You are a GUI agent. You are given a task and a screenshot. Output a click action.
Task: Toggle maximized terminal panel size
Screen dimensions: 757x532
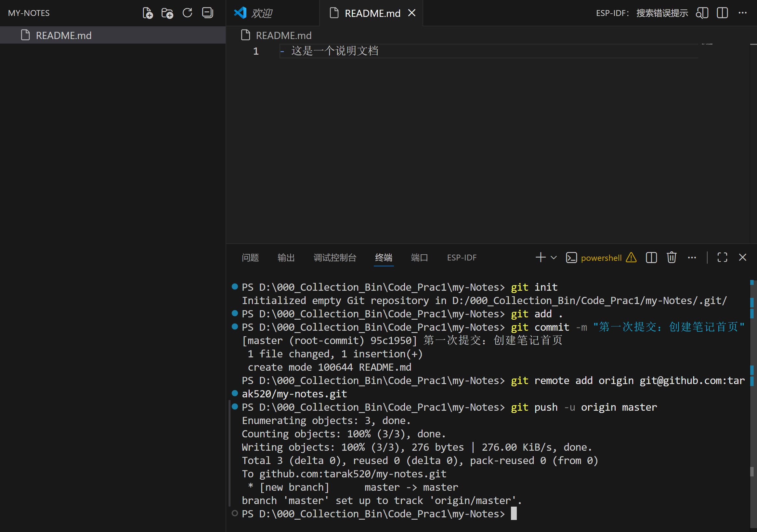coord(722,258)
